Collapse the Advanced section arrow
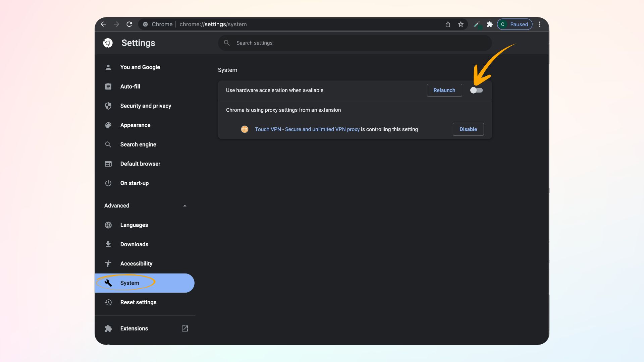The width and height of the screenshot is (644, 362). 185,206
